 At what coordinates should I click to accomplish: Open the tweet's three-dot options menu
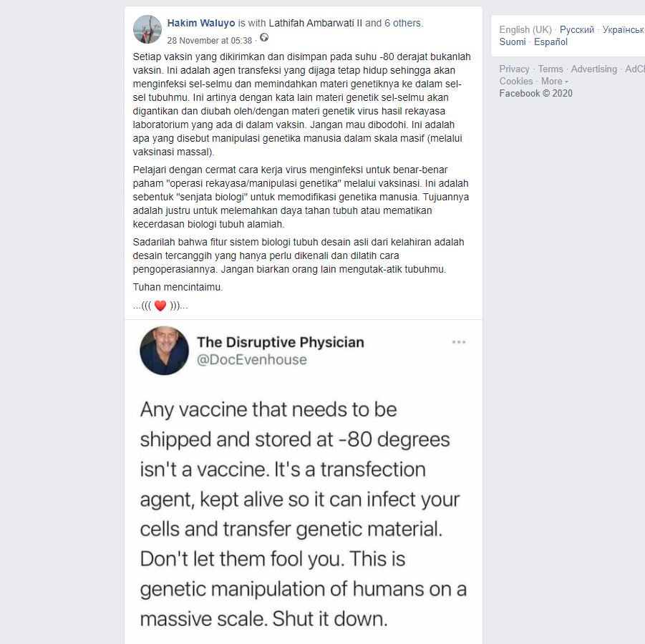coord(459,342)
